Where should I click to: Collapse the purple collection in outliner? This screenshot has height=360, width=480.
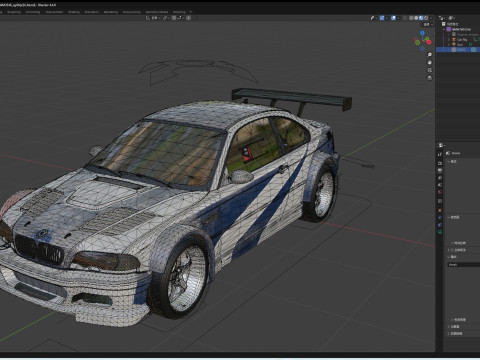(x=444, y=29)
